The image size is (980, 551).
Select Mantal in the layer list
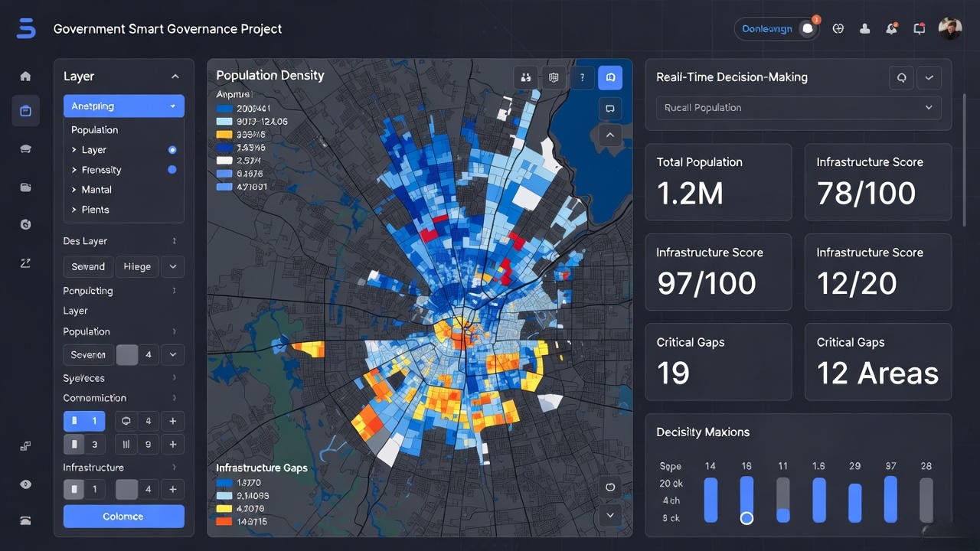point(96,189)
